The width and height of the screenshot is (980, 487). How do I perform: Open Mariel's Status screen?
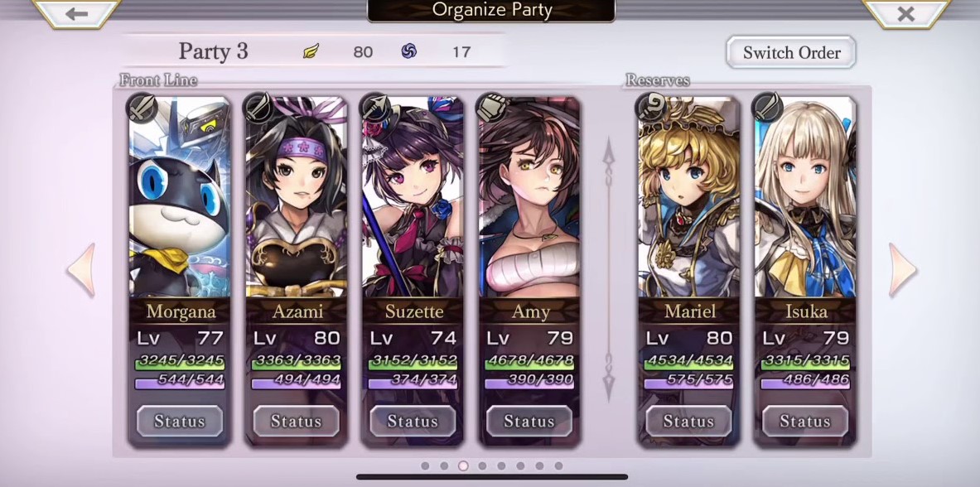tap(688, 421)
